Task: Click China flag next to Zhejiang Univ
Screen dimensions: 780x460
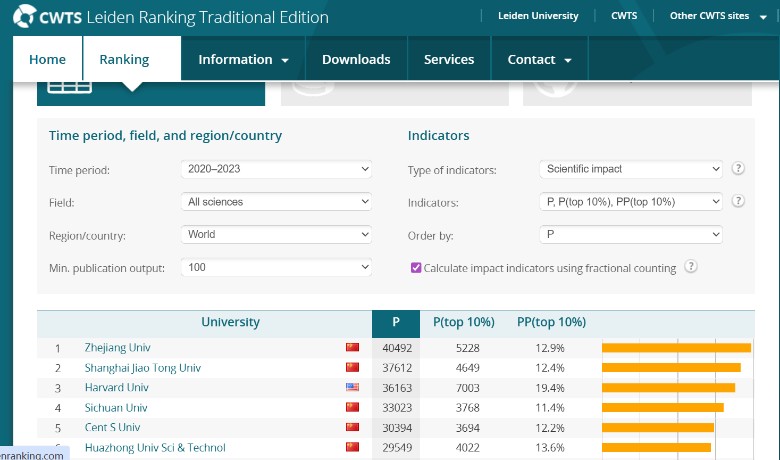Action: 351,348
